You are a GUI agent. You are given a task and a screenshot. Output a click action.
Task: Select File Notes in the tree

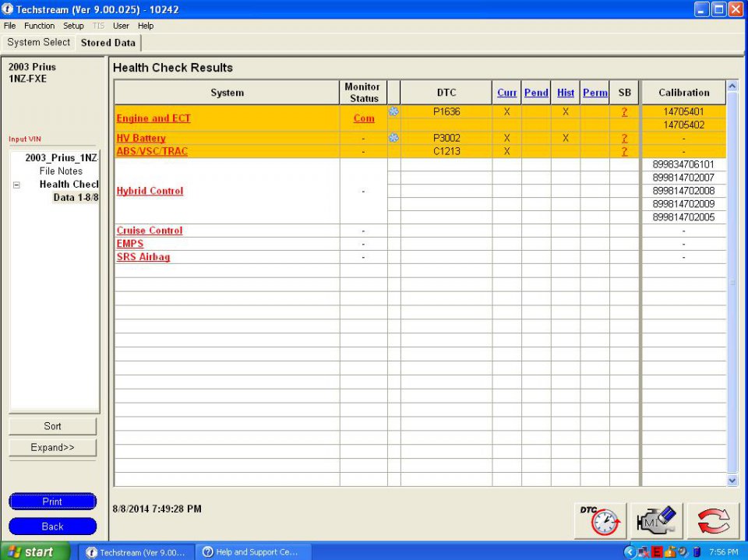coord(61,171)
